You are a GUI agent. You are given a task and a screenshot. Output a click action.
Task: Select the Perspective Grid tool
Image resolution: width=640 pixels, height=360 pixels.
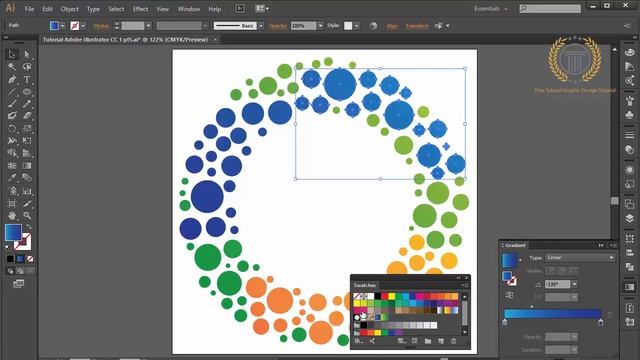[27, 153]
